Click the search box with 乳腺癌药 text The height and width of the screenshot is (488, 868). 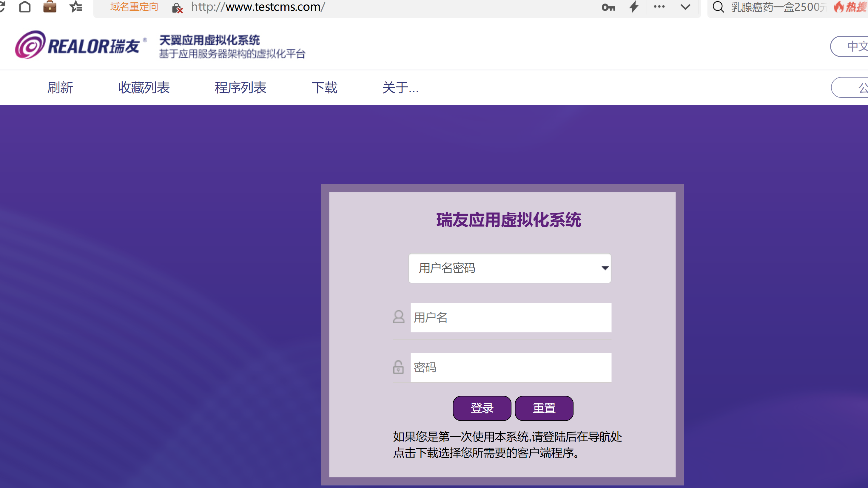(x=778, y=7)
